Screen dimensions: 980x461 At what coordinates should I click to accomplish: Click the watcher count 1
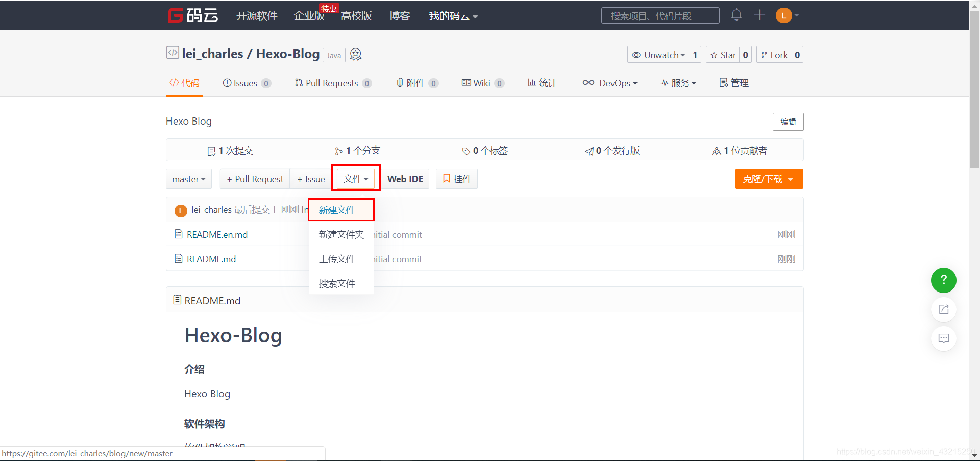coord(695,55)
